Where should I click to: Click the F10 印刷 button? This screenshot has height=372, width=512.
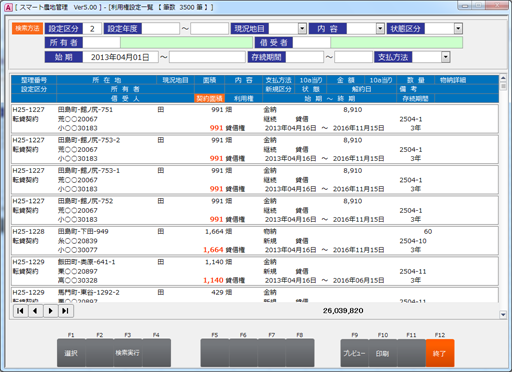383,353
